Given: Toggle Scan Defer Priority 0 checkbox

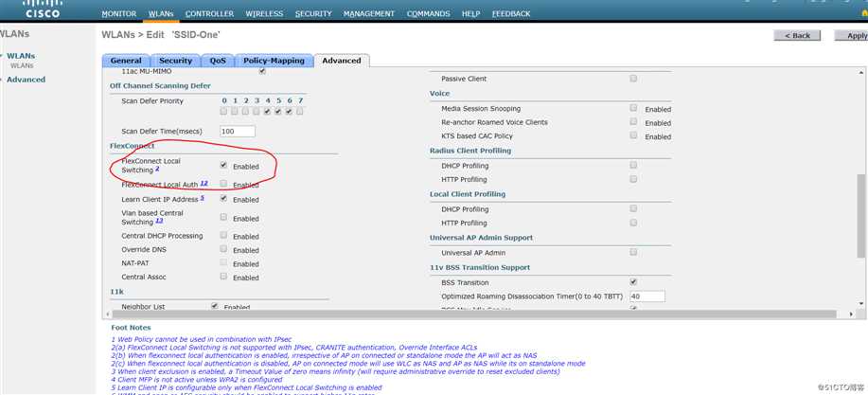Looking at the screenshot, I should (223, 111).
